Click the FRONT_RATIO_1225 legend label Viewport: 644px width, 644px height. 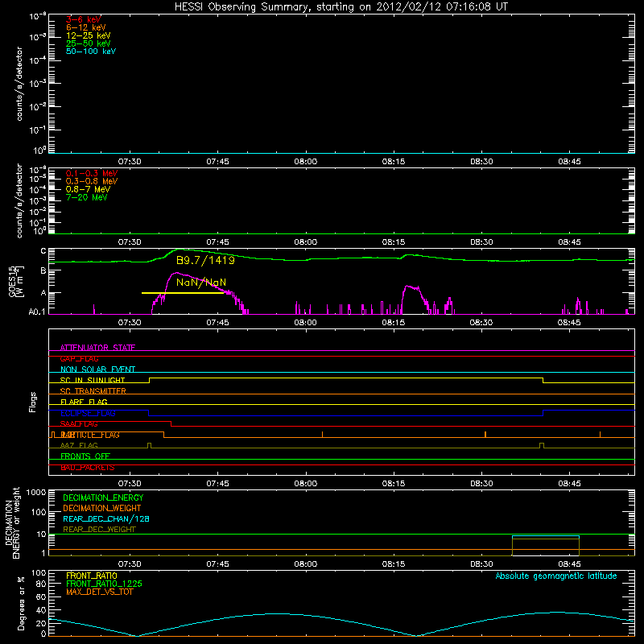[x=104, y=584]
